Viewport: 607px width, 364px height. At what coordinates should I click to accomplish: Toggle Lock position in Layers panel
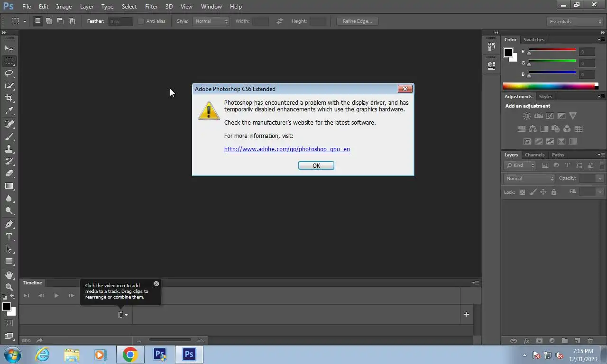point(543,192)
